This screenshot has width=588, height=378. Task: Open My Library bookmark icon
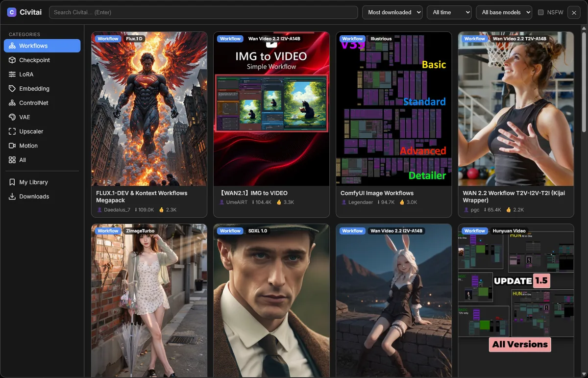tap(12, 182)
